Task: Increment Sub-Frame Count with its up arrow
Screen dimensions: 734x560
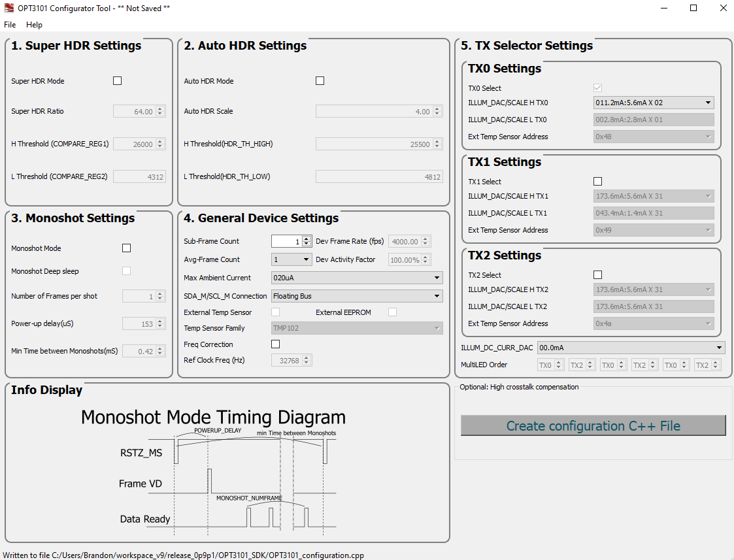Action: (307, 238)
